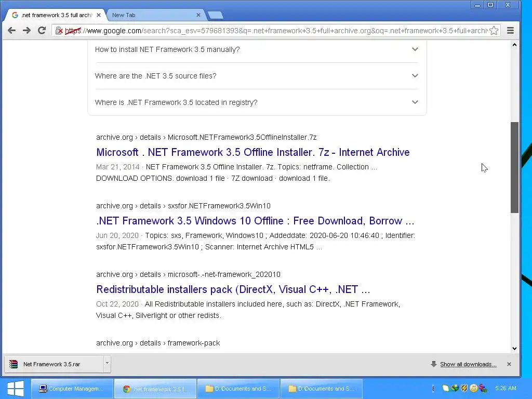Click the security shield tray icon
The image size is (532, 399).
pyautogui.click(x=464, y=388)
